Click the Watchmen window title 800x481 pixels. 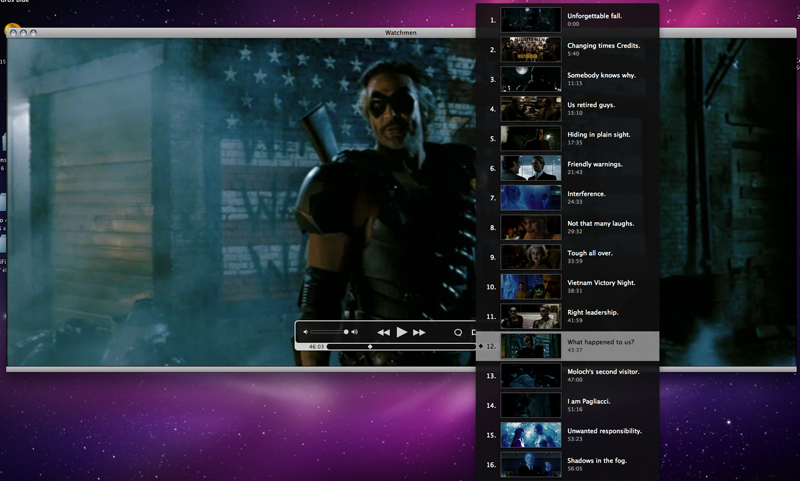pyautogui.click(x=401, y=33)
